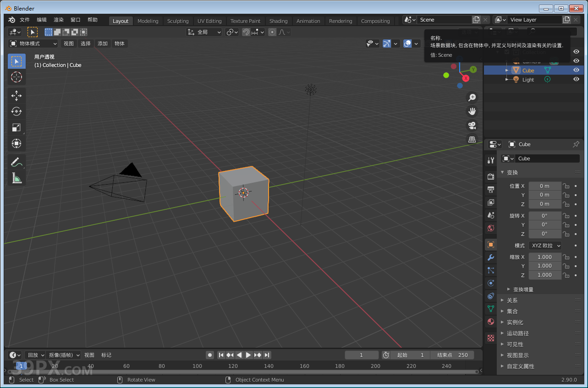Set rotation X value field to edit

(x=545, y=215)
